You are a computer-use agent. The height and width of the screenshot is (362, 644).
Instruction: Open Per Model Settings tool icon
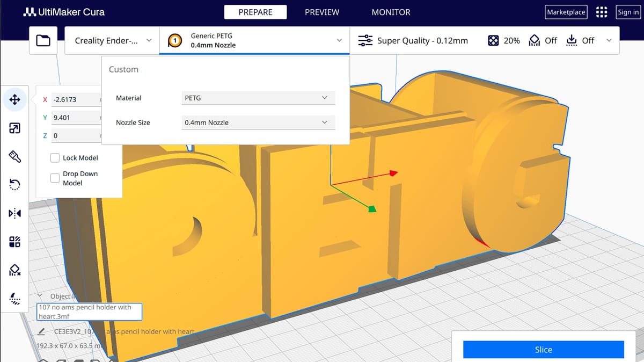(14, 242)
